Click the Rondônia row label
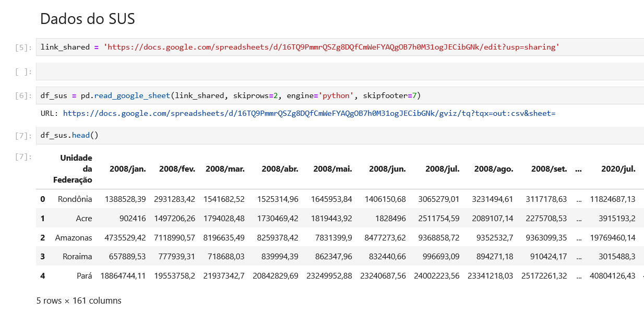Screen dimensions: 644x313 (75, 199)
